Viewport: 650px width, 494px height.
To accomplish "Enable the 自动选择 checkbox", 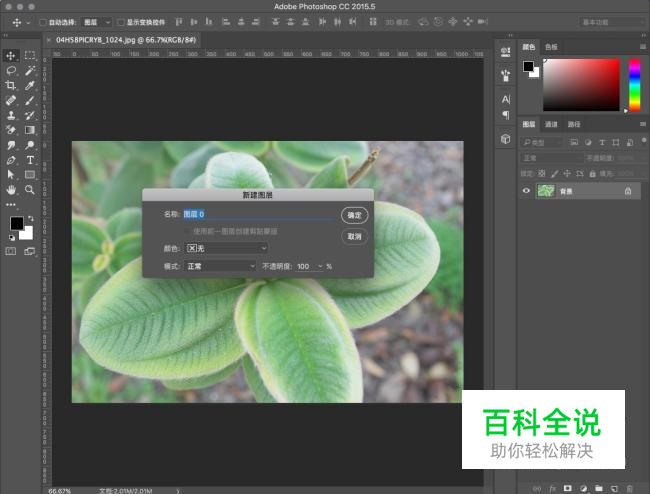I will pyautogui.click(x=42, y=22).
